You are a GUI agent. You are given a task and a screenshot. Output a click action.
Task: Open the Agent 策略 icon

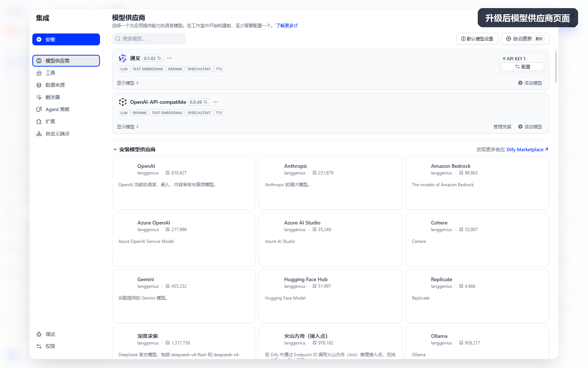[x=39, y=109]
